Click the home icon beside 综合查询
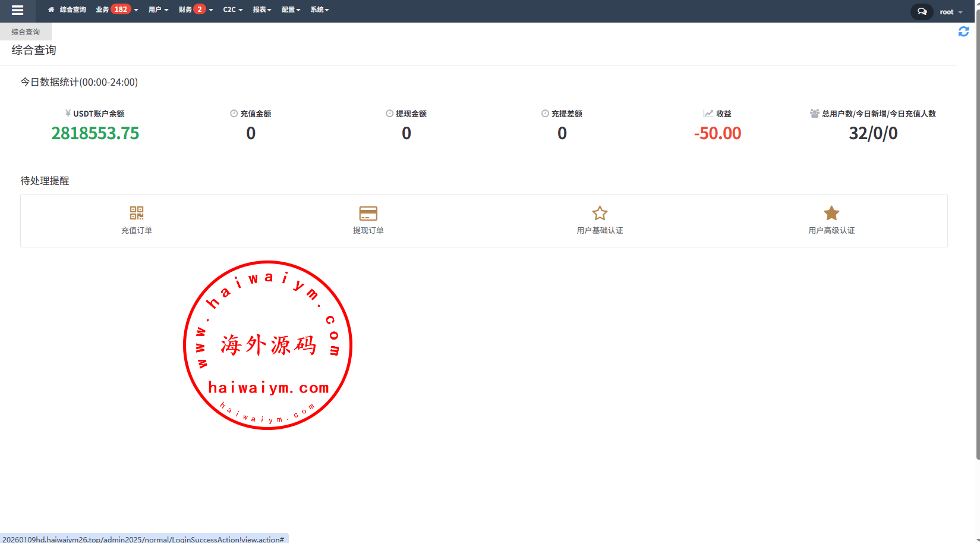Image resolution: width=980 pixels, height=543 pixels. click(51, 10)
